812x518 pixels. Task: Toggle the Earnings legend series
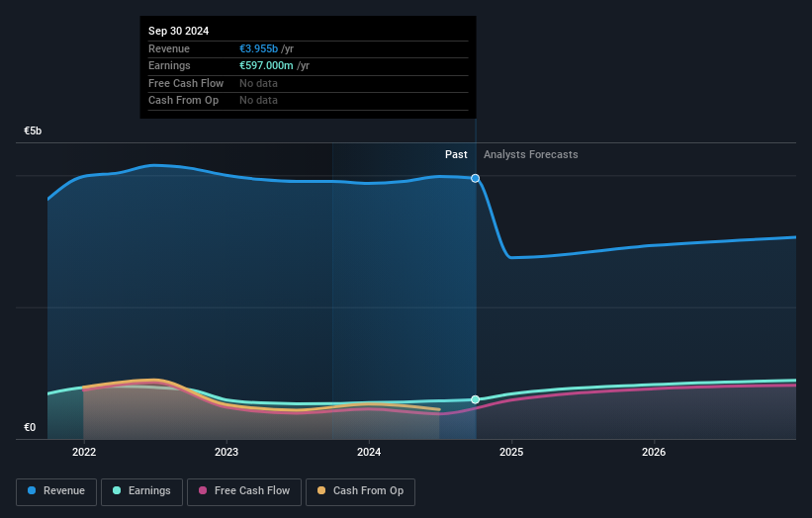(x=141, y=491)
